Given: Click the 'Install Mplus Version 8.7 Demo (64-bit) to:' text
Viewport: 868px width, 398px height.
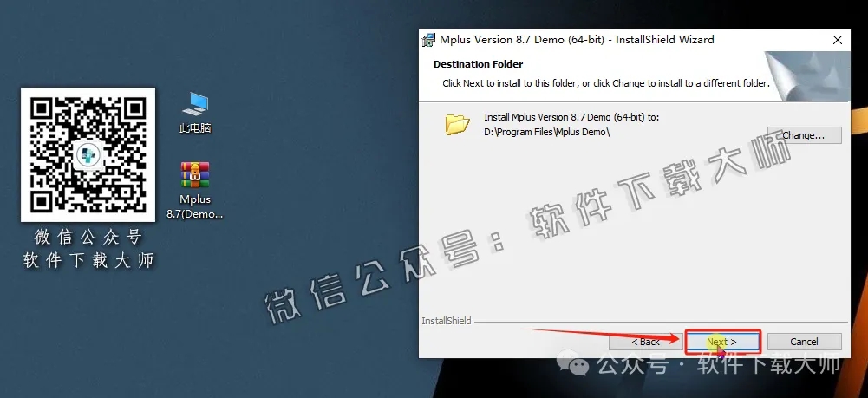Looking at the screenshot, I should [571, 117].
